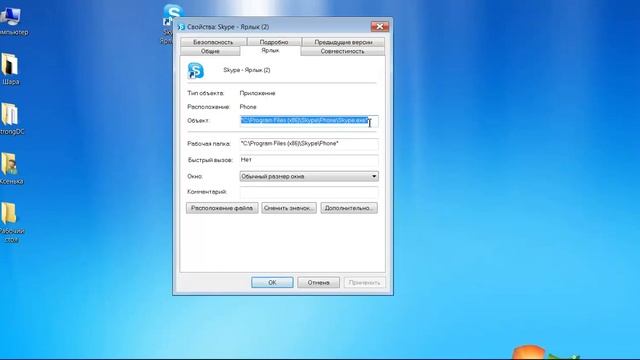Open the Совместимость tab
This screenshot has height=360, width=640.
coord(342,51)
